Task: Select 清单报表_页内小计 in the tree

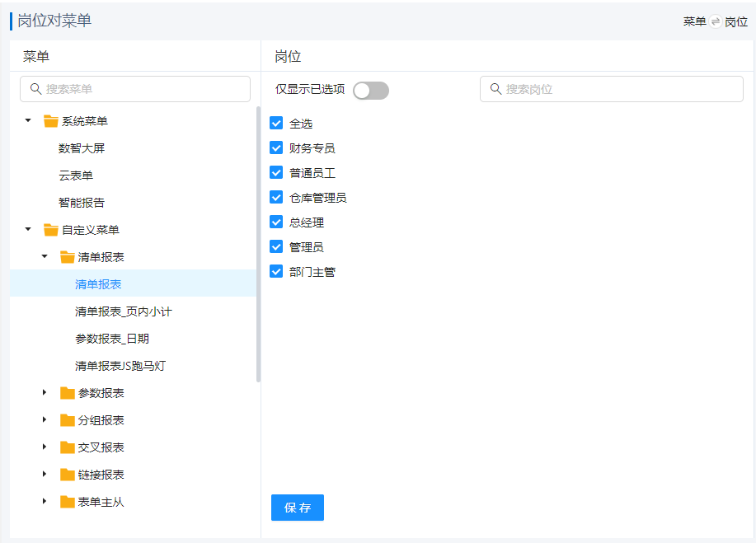Action: [123, 311]
